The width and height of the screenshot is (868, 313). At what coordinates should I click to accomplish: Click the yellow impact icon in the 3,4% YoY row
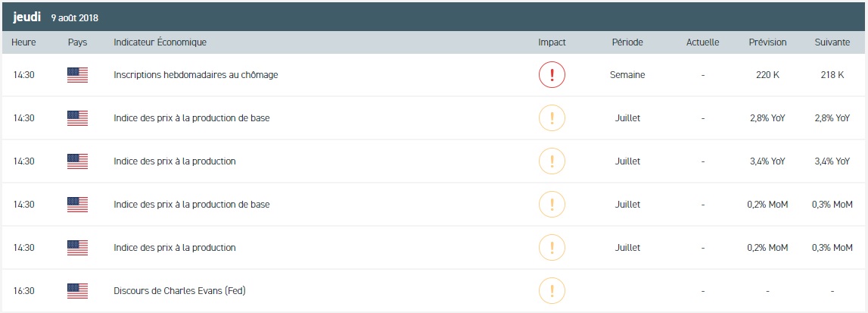[x=552, y=161]
